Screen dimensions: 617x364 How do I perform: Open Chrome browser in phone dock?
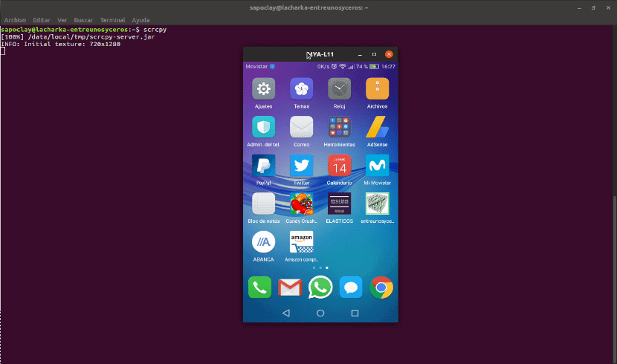pos(381,287)
